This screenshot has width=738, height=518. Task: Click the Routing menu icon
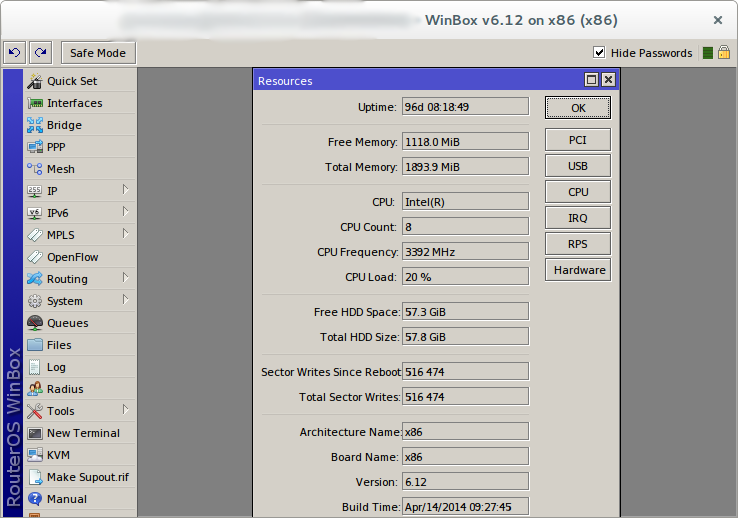[35, 279]
